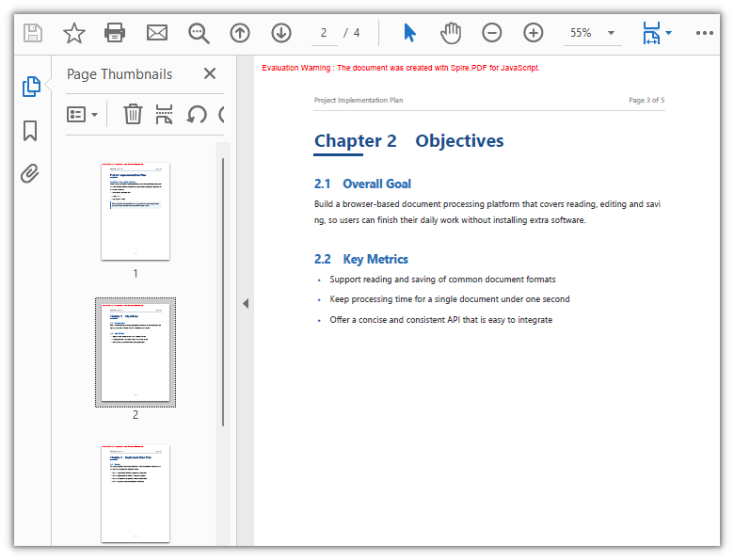This screenshot has height=560, width=734.
Task: Open the zoom level dropdown arrow
Action: (611, 33)
